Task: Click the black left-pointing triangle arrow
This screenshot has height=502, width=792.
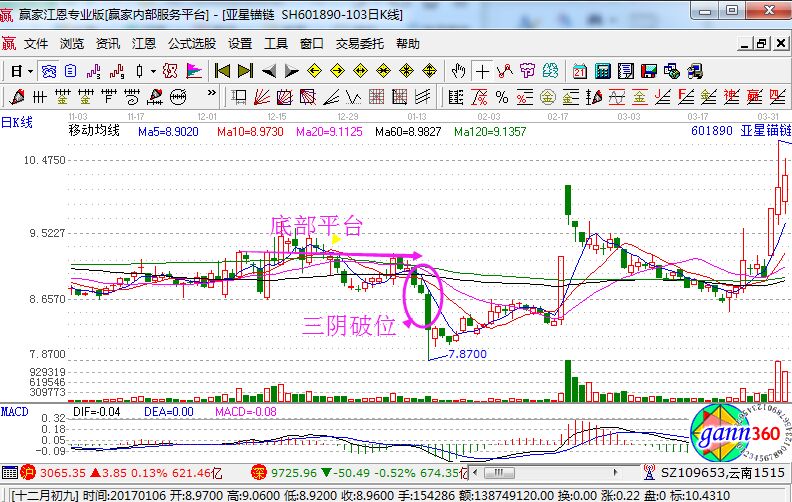Action: 269,71
